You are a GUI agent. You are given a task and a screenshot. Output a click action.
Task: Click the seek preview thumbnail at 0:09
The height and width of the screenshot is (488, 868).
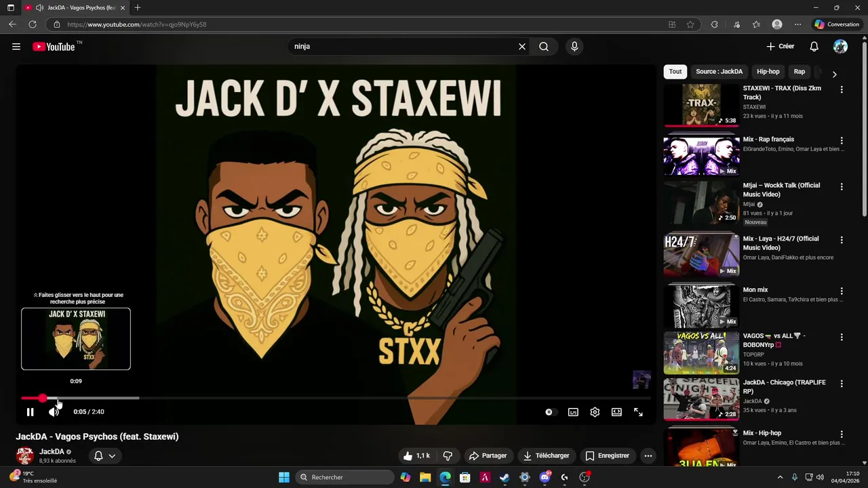[76, 339]
